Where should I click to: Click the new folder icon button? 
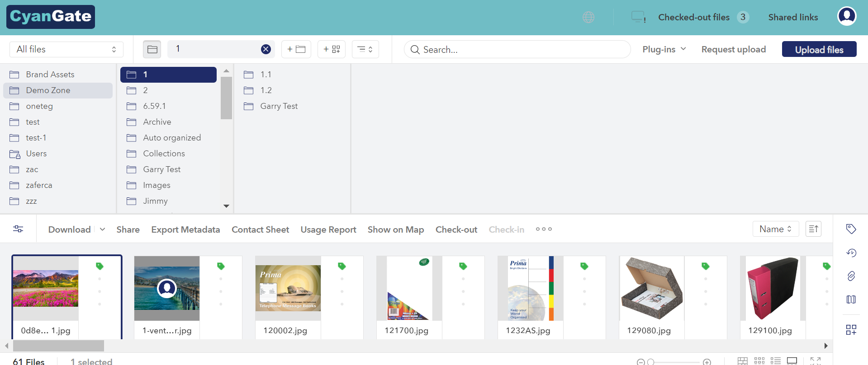coord(296,49)
